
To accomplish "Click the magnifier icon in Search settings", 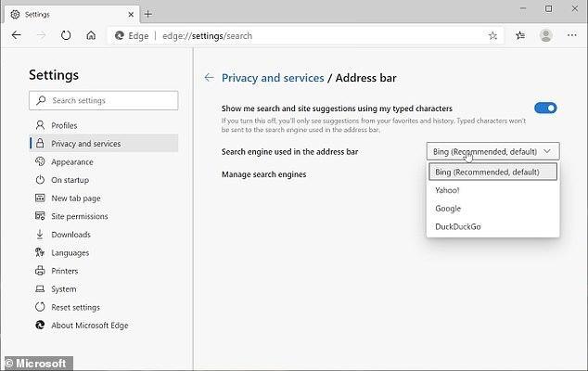I will coord(41,100).
